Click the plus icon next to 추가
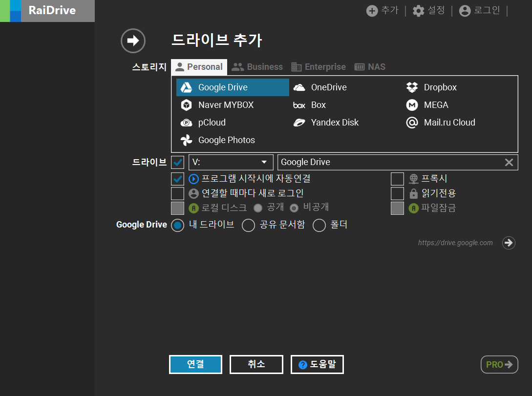Viewport: 532px width, 396px height. pos(372,11)
